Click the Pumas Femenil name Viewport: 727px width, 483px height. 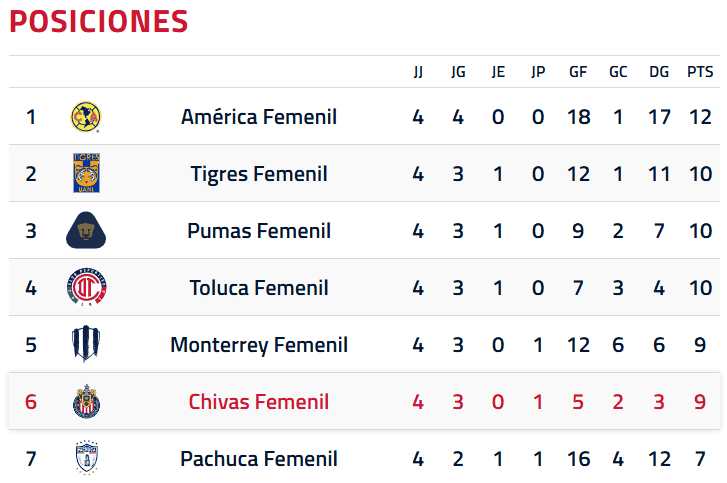(x=259, y=231)
